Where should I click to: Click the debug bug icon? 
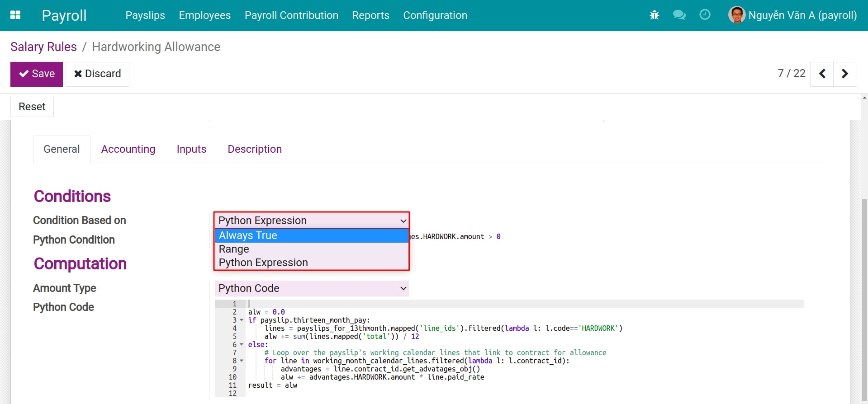pos(654,15)
